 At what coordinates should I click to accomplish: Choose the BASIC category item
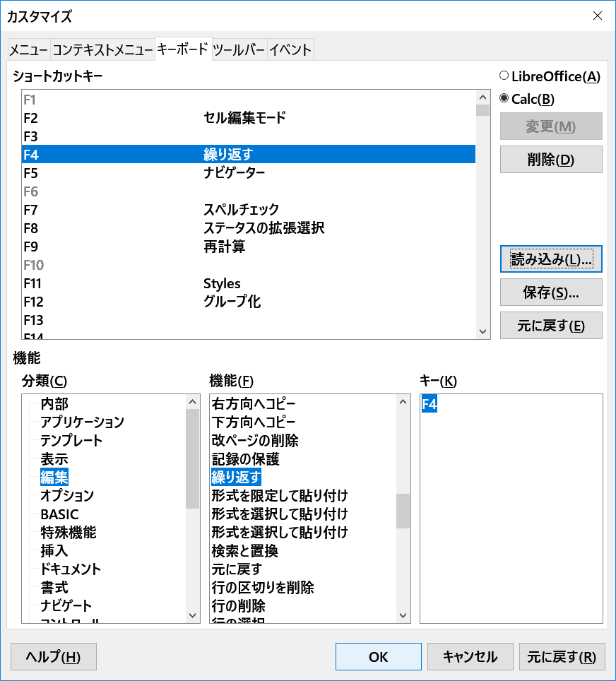click(x=59, y=514)
